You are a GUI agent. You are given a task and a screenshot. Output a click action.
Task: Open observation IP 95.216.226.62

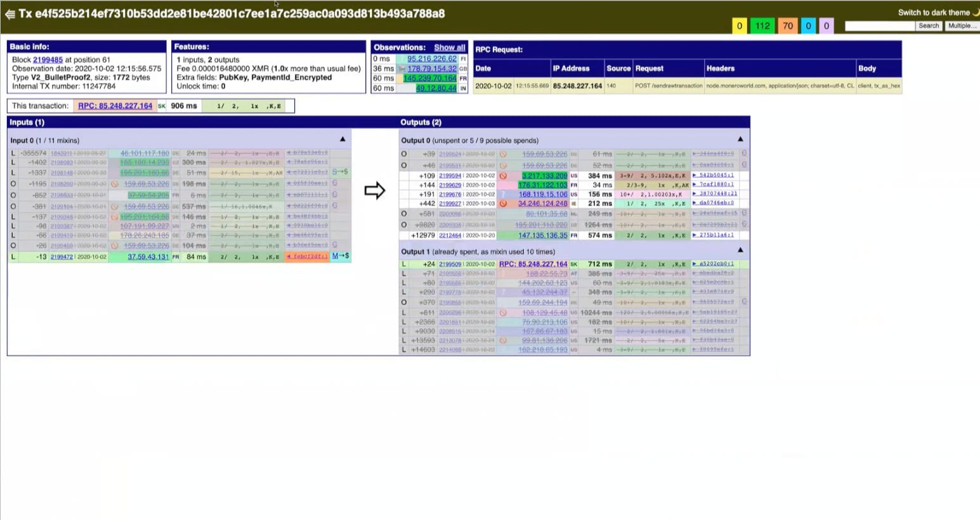(x=431, y=59)
